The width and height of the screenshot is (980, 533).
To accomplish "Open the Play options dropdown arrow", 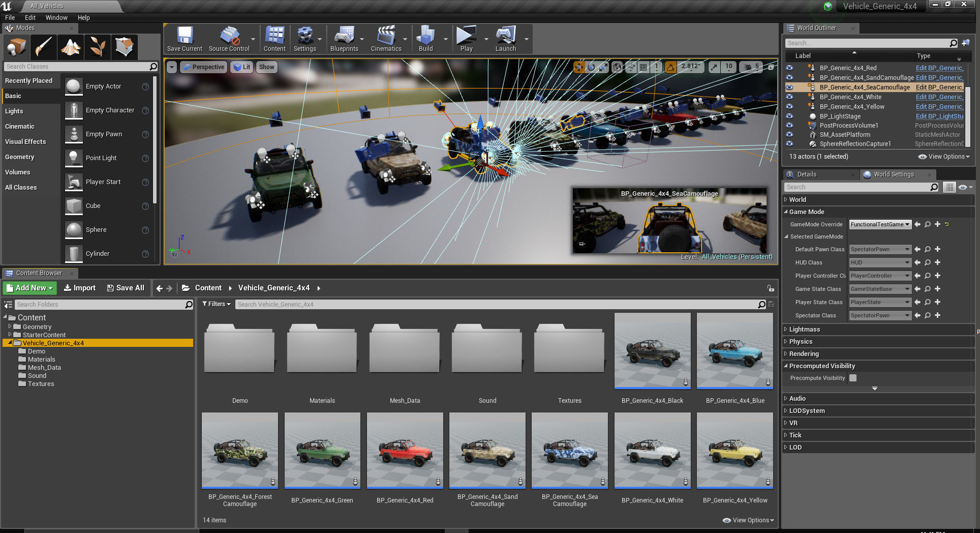I will (486, 39).
